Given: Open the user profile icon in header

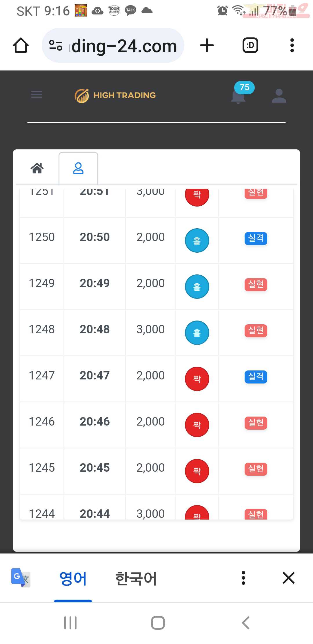Looking at the screenshot, I should tap(279, 96).
